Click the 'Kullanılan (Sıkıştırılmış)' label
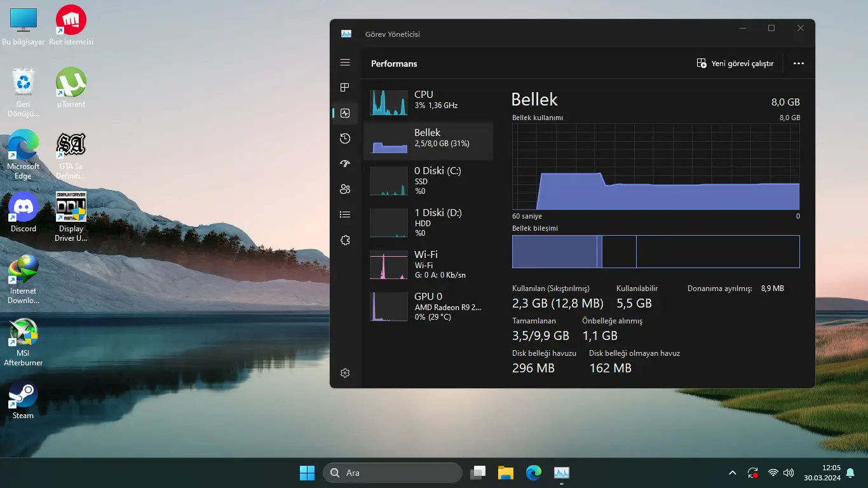The image size is (868, 488). (x=551, y=288)
